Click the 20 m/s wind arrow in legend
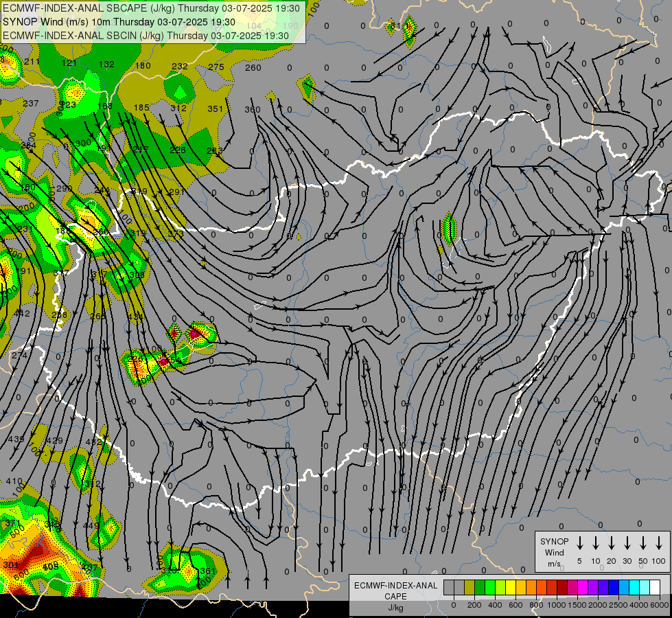This screenshot has height=618, width=672. coord(612,543)
